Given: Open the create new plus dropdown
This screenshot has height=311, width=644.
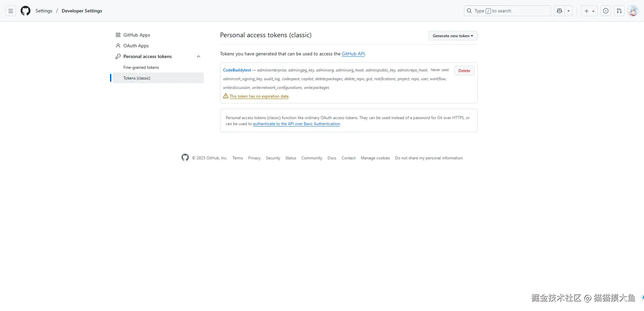Looking at the screenshot, I should click(589, 11).
